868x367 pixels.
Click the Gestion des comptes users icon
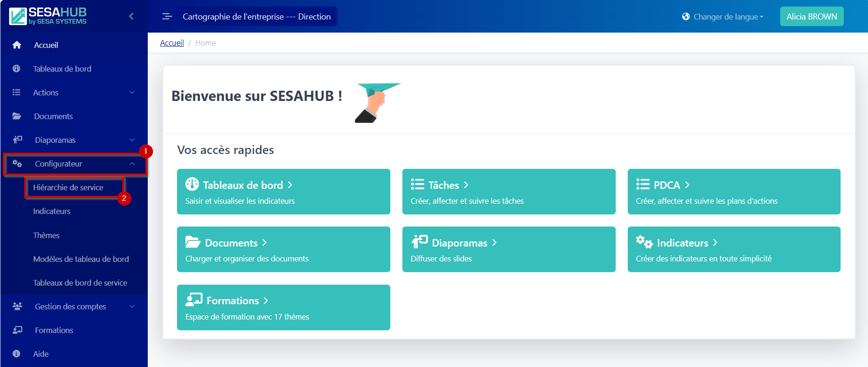pyautogui.click(x=17, y=307)
